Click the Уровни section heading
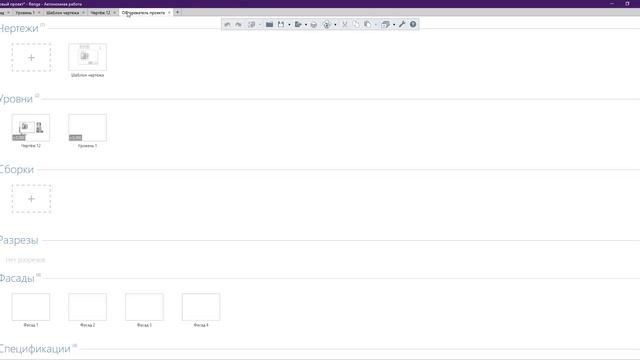This screenshot has width=640, height=360. coord(16,99)
